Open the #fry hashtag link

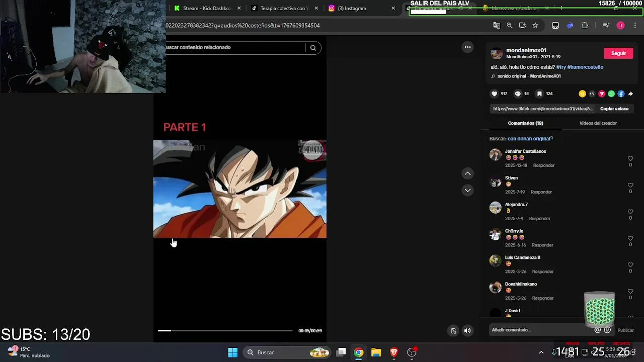click(x=561, y=67)
